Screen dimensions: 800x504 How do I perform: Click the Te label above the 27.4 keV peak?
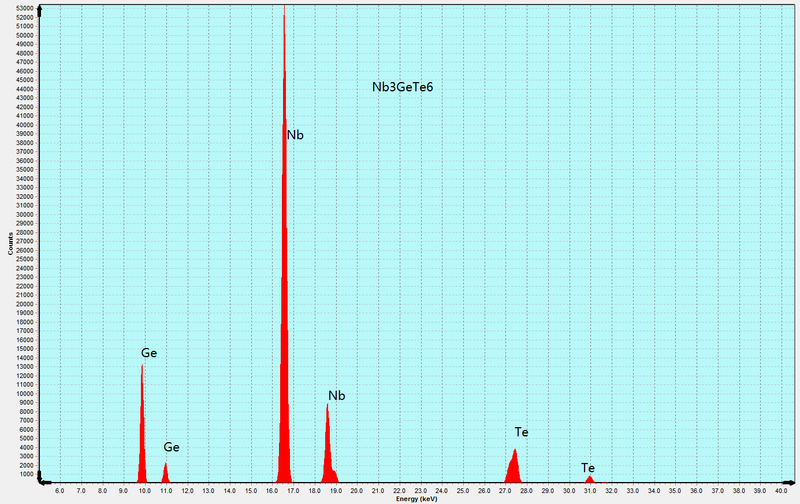point(521,432)
